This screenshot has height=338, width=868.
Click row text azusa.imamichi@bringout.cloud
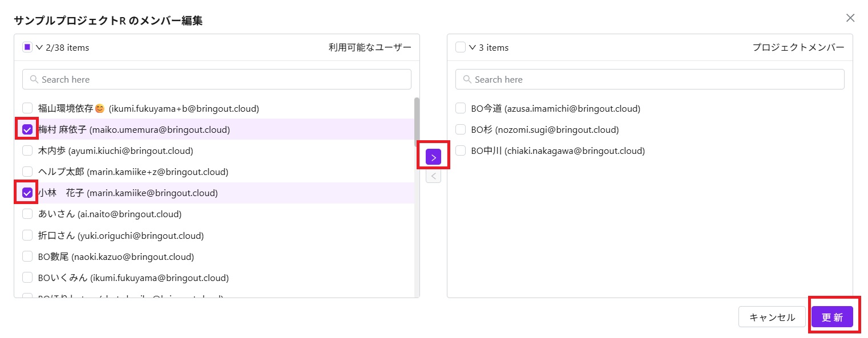[x=572, y=108]
